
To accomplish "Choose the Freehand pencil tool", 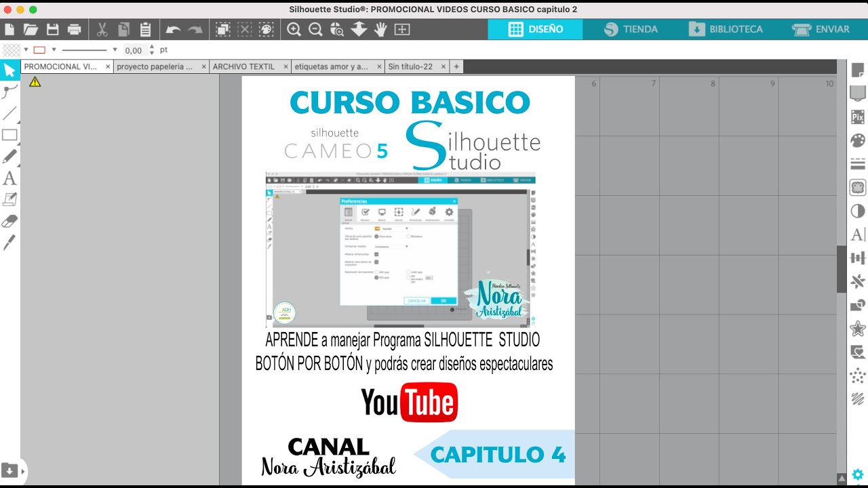I will (9, 157).
